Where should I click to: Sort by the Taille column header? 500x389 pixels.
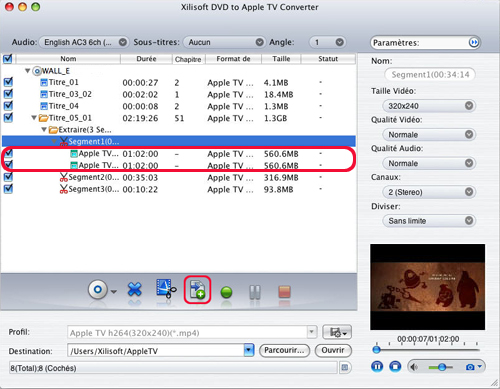tap(281, 59)
